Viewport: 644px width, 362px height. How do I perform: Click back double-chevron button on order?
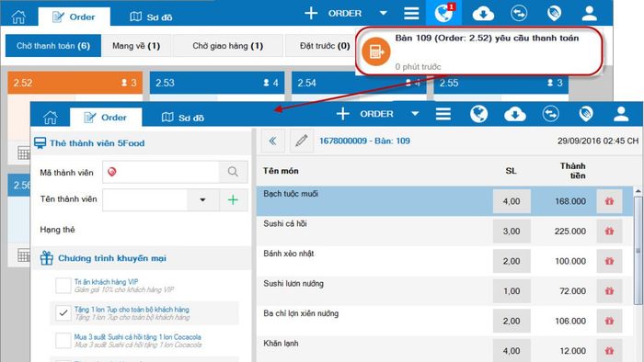click(272, 141)
